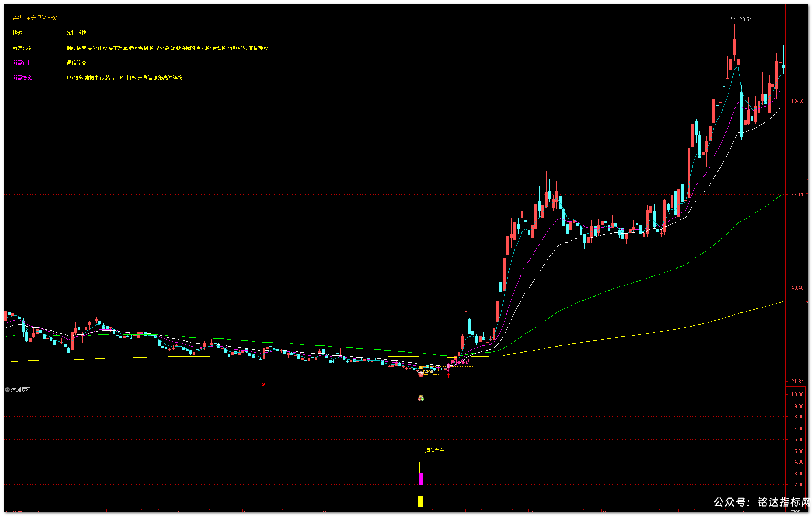Click the 77.11 price axis value
The width and height of the screenshot is (812, 516).
(x=797, y=195)
